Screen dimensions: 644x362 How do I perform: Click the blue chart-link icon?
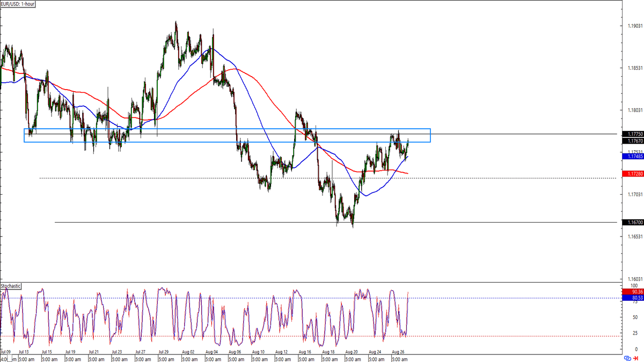coord(627,358)
